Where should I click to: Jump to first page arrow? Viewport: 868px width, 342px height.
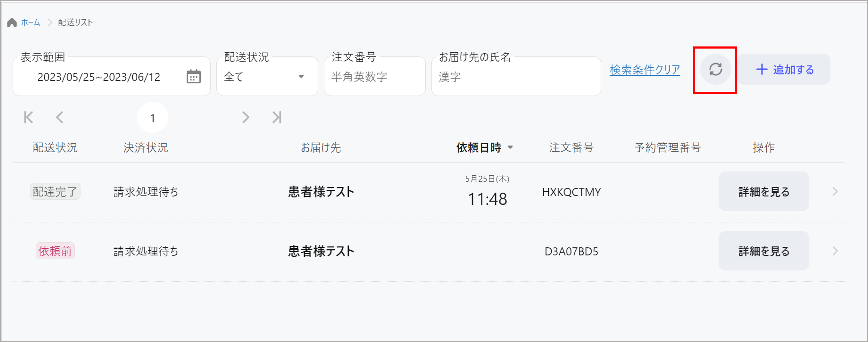coord(29,117)
